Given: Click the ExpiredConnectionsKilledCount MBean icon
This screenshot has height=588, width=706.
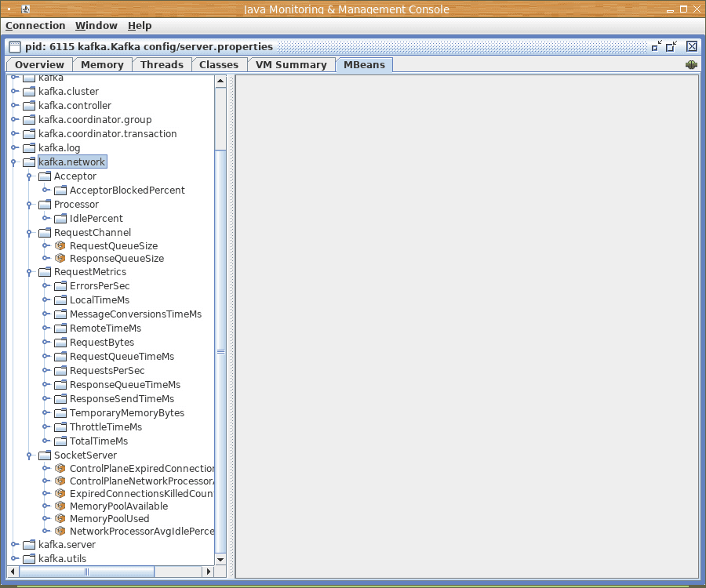Looking at the screenshot, I should click(x=60, y=493).
